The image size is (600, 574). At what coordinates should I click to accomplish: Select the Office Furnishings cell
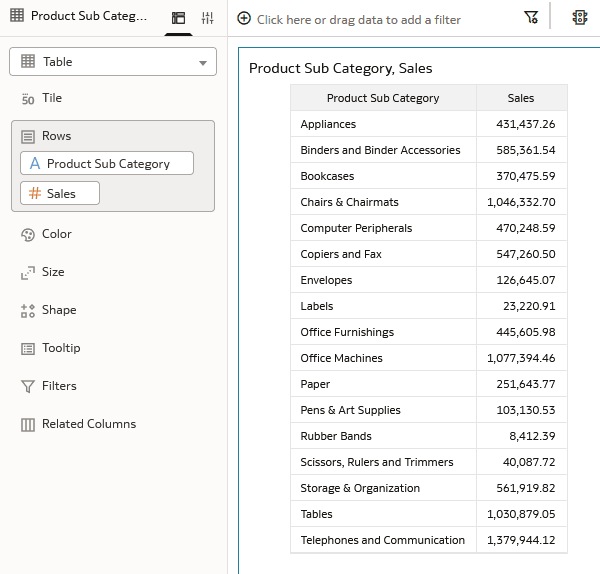(x=383, y=332)
